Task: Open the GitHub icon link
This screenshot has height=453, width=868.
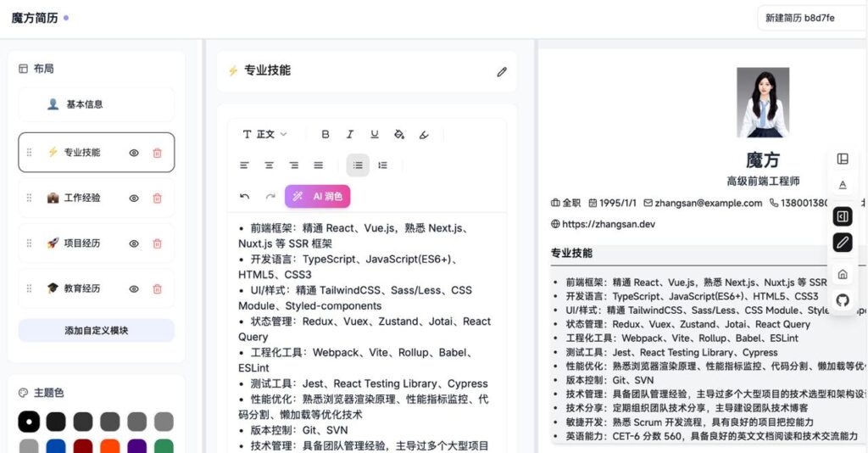Action: coord(843,300)
